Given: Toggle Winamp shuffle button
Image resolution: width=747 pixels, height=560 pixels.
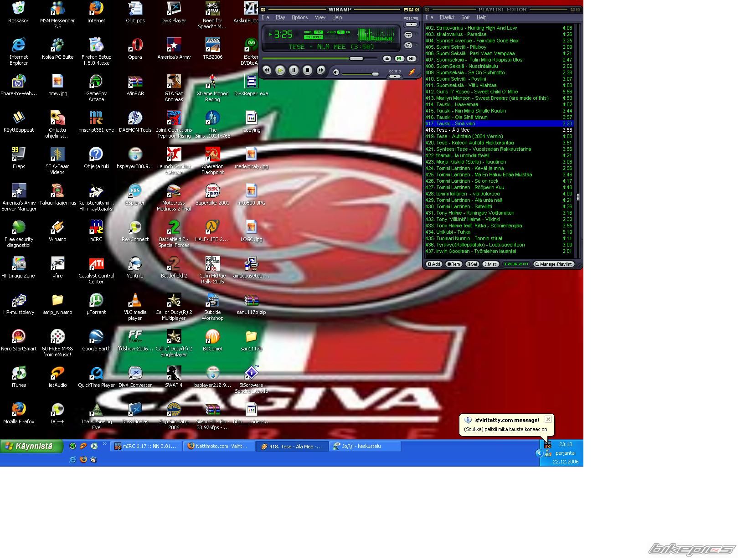Looking at the screenshot, I should 408,45.
